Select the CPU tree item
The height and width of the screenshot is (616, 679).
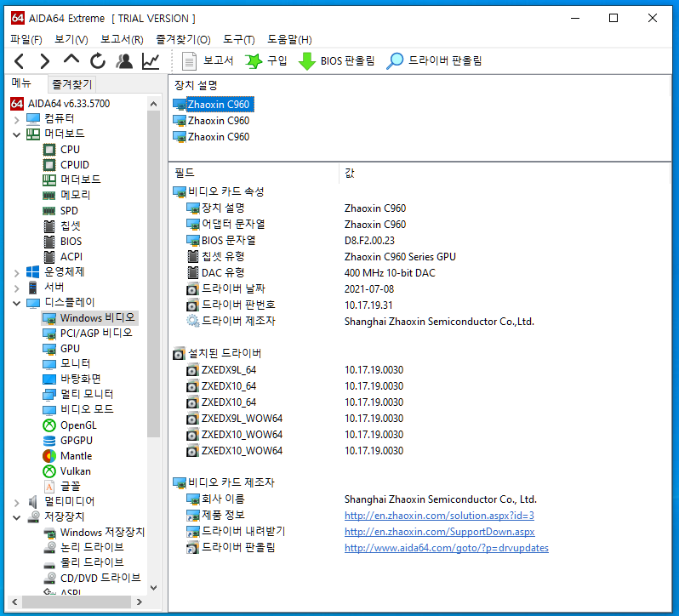click(x=61, y=150)
